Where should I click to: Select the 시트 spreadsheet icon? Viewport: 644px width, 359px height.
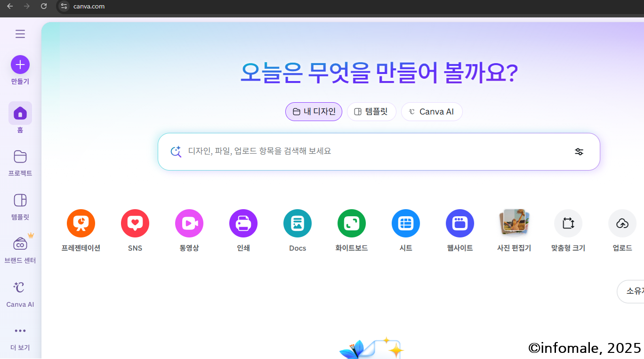click(406, 223)
